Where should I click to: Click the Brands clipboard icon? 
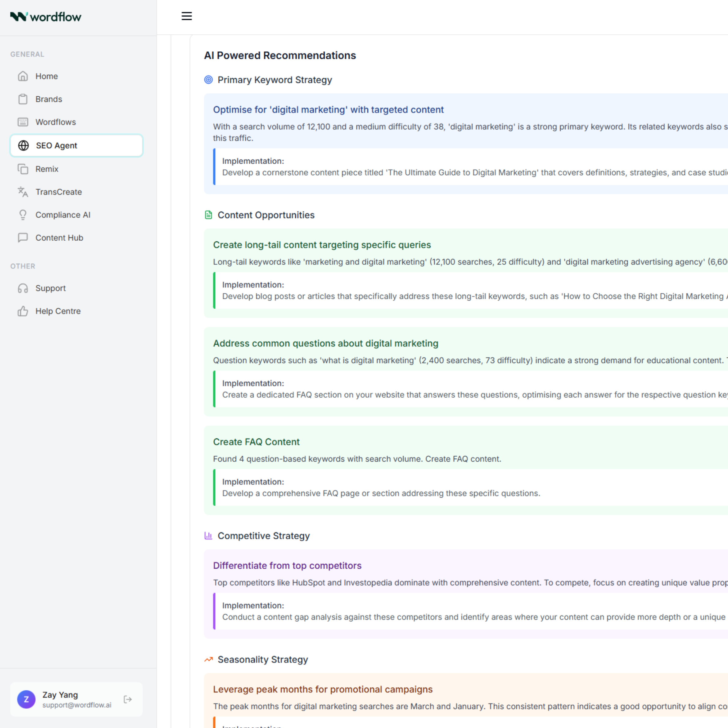[x=23, y=99]
